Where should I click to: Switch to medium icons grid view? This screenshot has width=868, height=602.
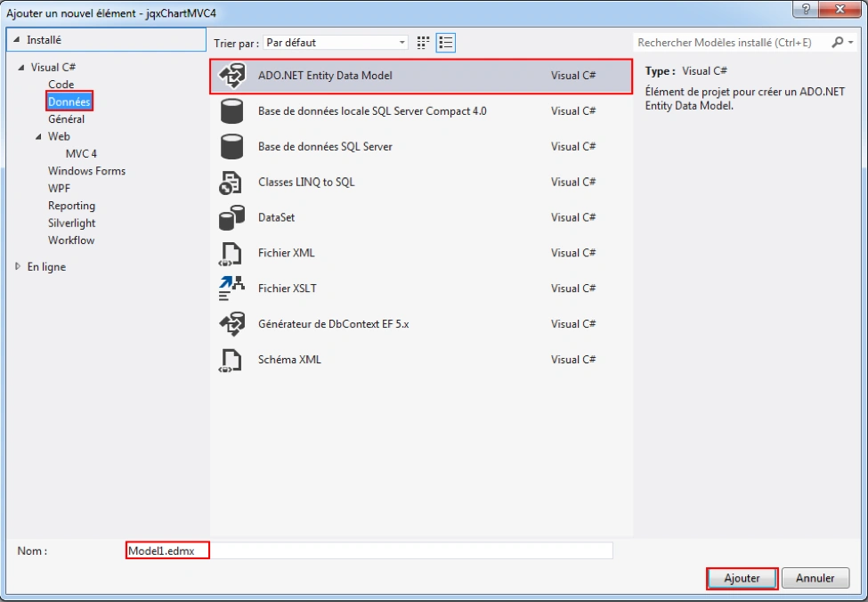(x=424, y=43)
